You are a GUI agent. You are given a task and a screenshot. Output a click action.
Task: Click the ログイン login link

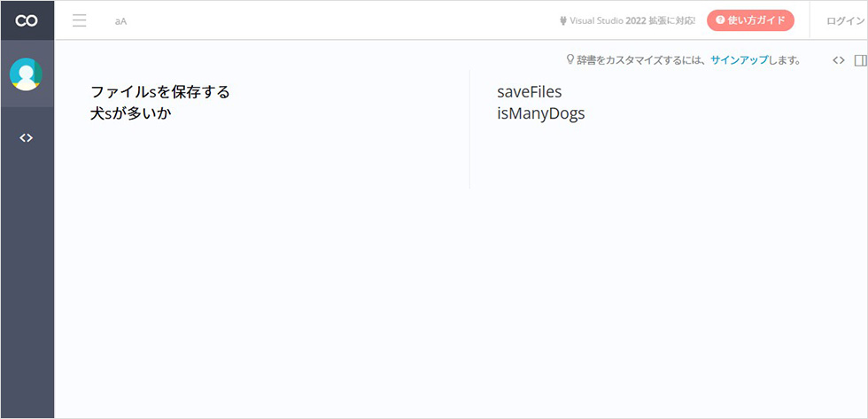842,21
